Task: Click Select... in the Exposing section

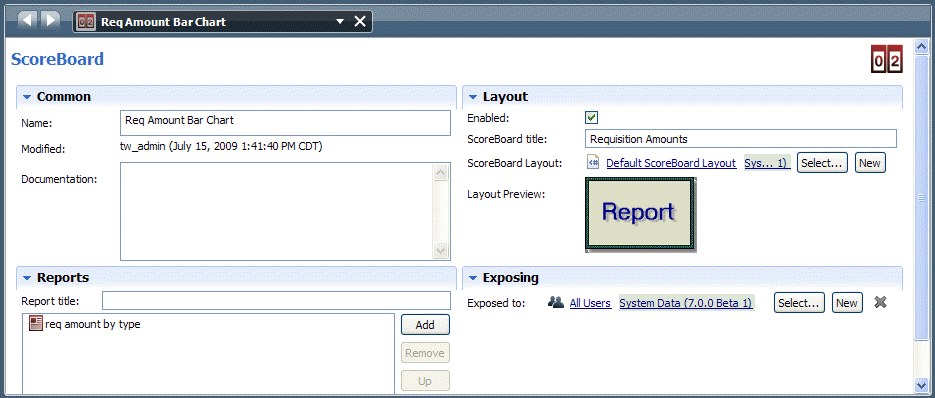Action: pos(800,303)
